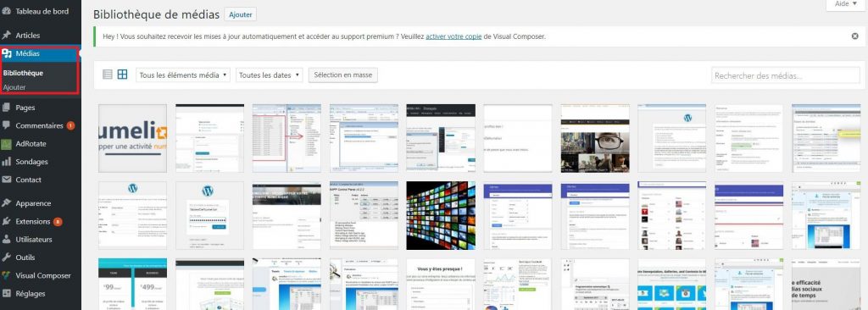This screenshot has height=310, width=868.
Task: Open the Utilisateurs menu item
Action: (x=34, y=240)
